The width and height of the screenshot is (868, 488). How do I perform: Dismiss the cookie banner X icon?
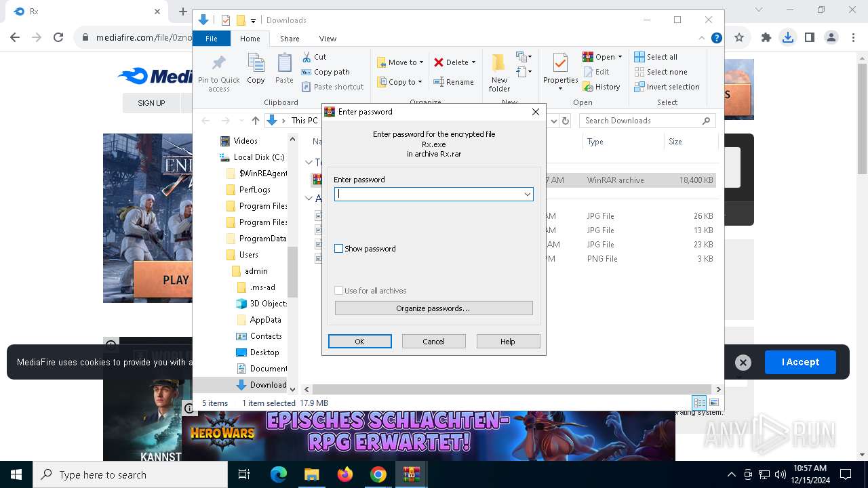click(x=743, y=363)
